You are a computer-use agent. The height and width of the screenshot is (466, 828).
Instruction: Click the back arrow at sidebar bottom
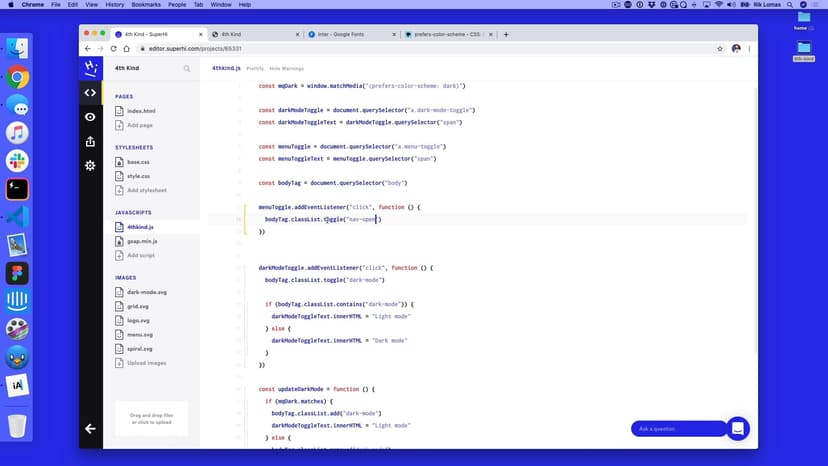[90, 428]
